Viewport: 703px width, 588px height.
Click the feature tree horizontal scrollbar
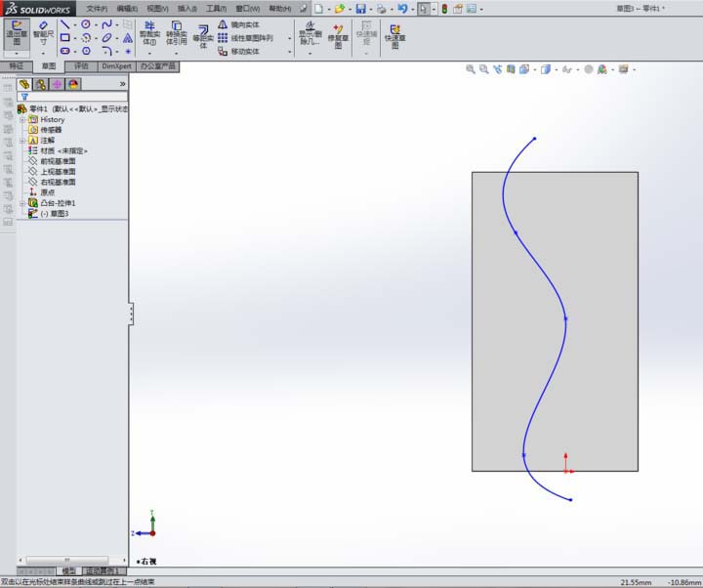pos(71,561)
